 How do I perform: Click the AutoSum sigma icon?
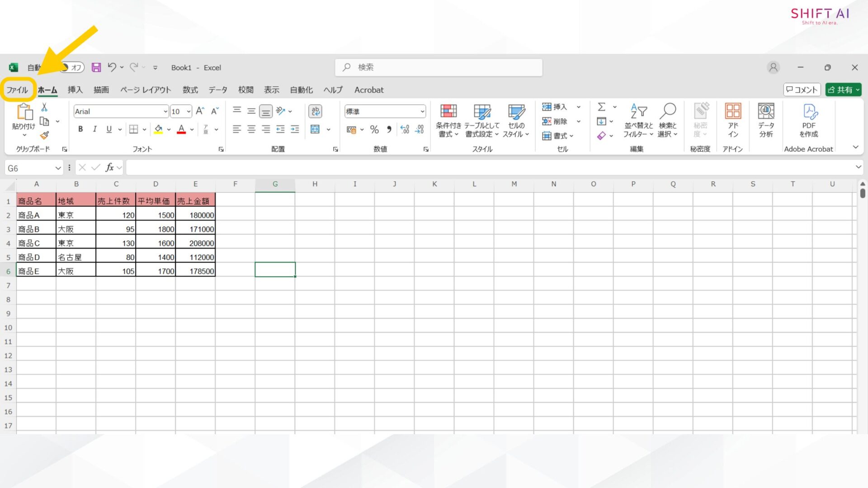602,107
